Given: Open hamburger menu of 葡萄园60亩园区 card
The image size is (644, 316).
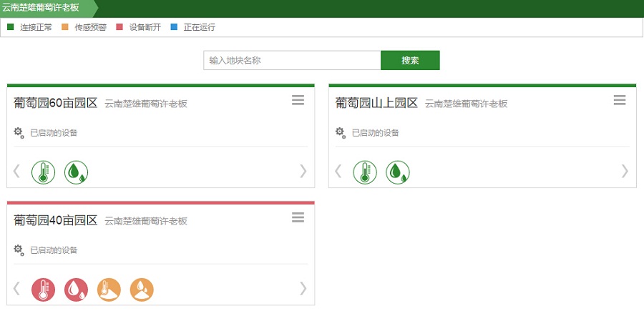Looking at the screenshot, I should point(298,101).
